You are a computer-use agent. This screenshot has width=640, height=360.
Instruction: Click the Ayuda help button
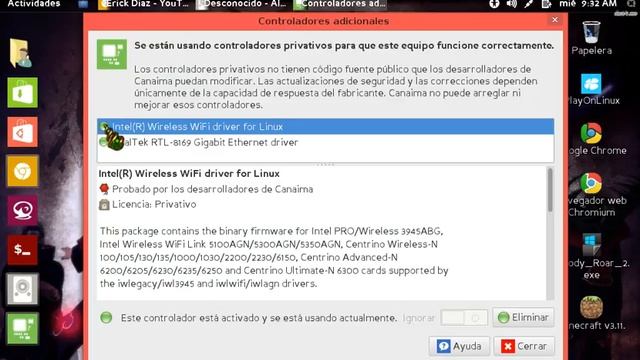(459, 347)
